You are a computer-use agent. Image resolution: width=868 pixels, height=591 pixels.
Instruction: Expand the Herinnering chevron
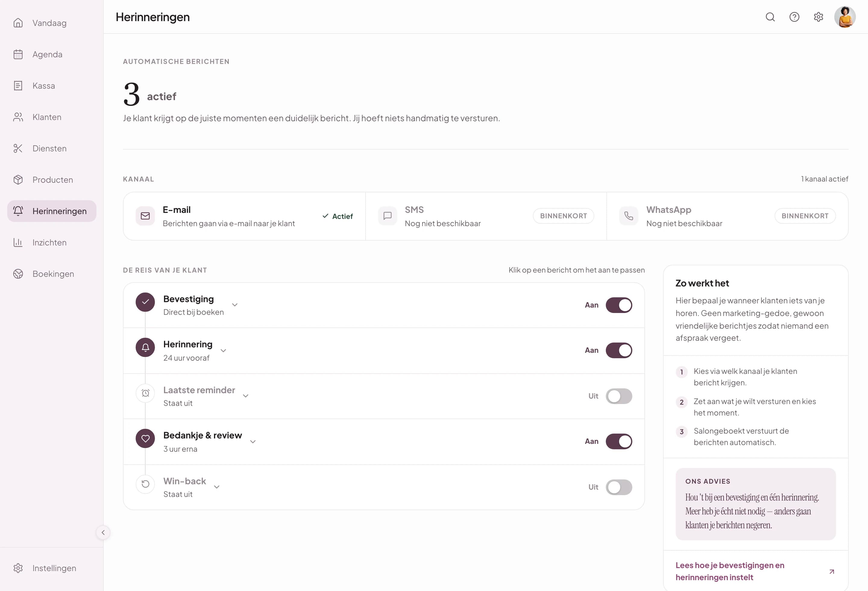223,350
